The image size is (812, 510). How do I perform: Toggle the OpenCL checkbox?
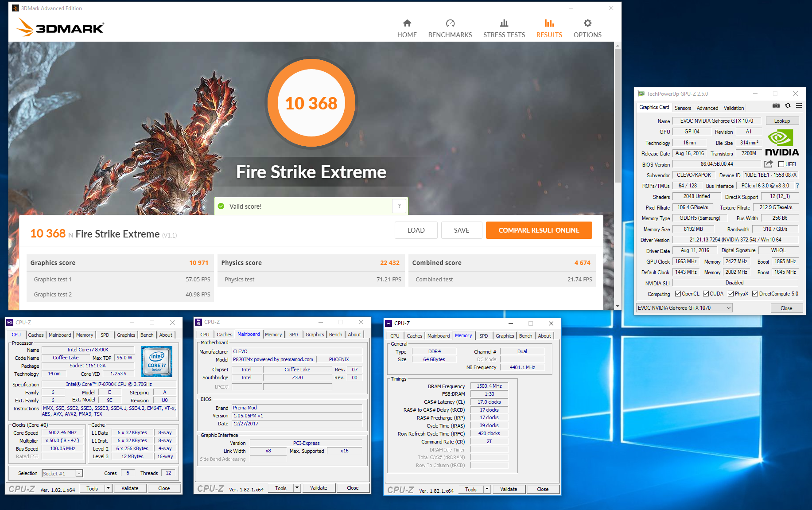pyautogui.click(x=678, y=294)
